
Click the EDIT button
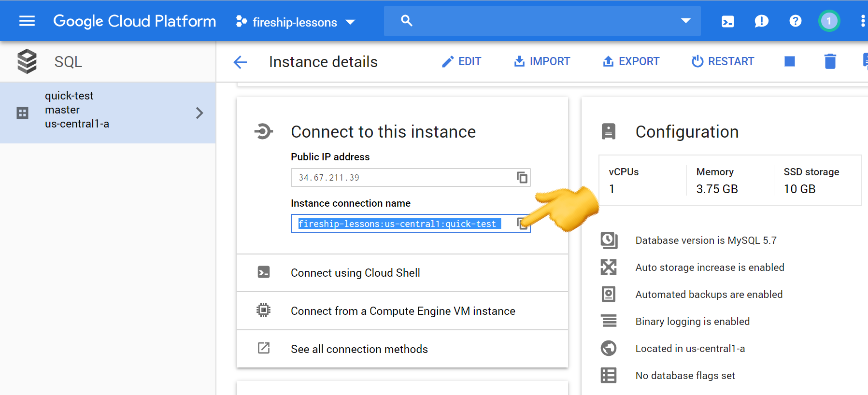pos(461,61)
